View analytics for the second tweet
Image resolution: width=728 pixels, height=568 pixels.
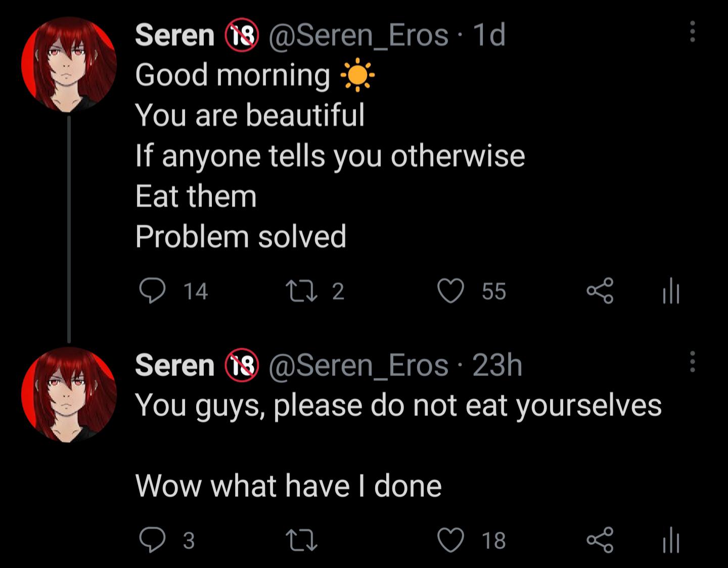[x=670, y=540]
